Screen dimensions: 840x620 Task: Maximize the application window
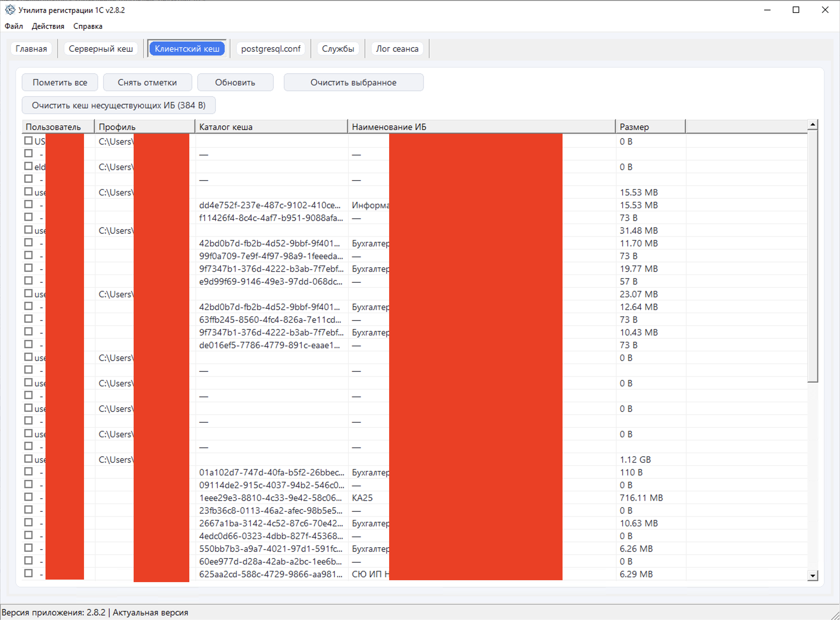click(x=796, y=10)
